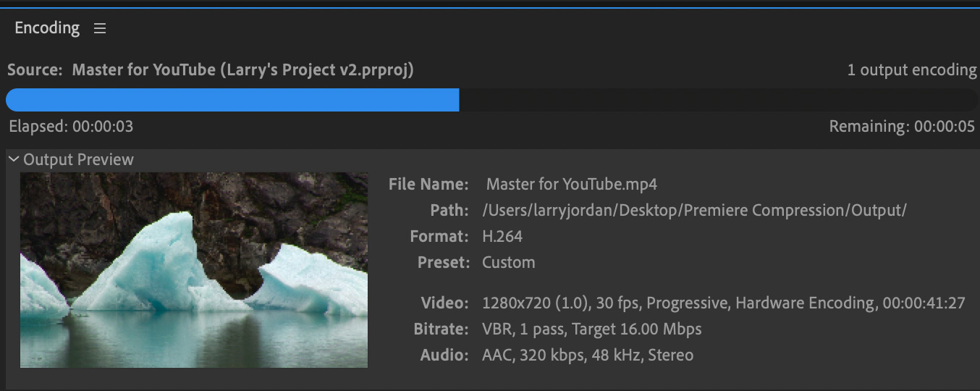980x391 pixels.
Task: Click the audio value 'AAC, 320 kbps'
Action: [x=588, y=356]
